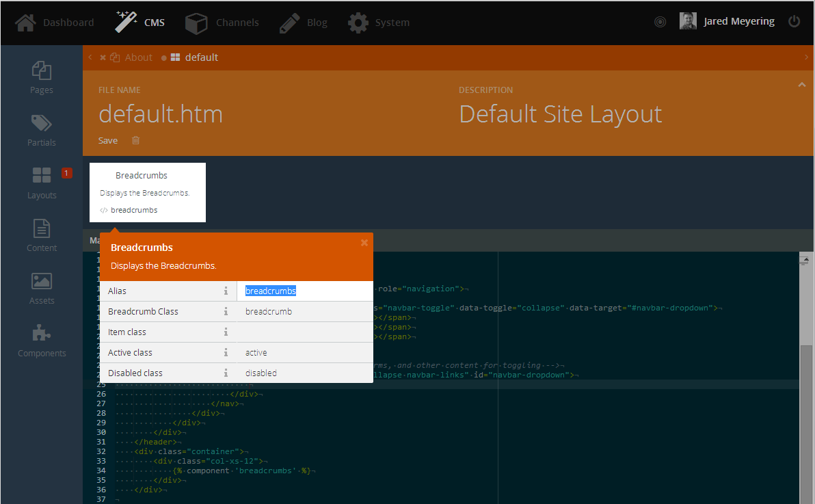Open the Pages sidebar section
The width and height of the screenshot is (815, 504).
[42, 77]
